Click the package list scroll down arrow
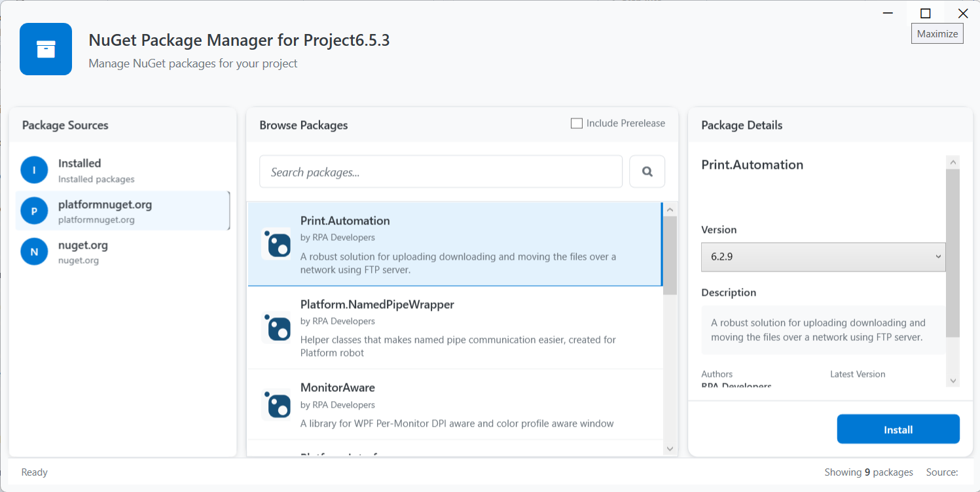The width and height of the screenshot is (980, 492). tap(670, 449)
